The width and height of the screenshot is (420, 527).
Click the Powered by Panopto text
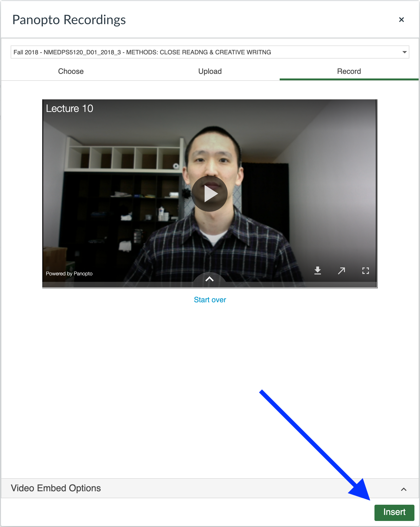click(69, 273)
